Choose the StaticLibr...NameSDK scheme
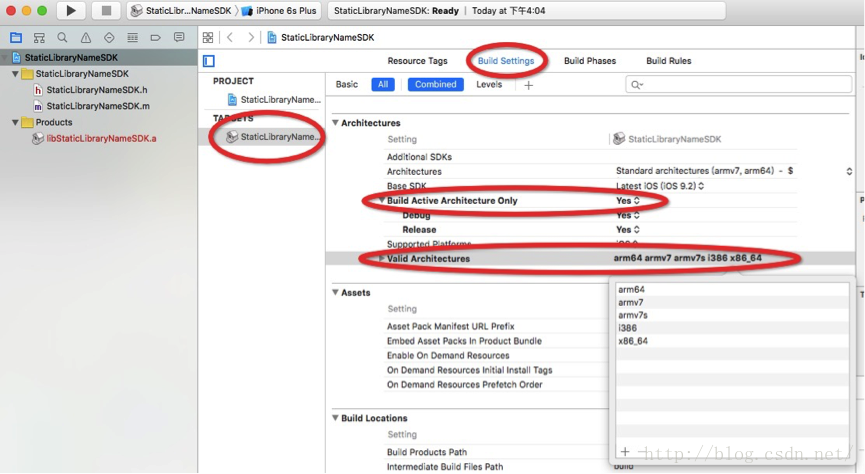 point(181,10)
